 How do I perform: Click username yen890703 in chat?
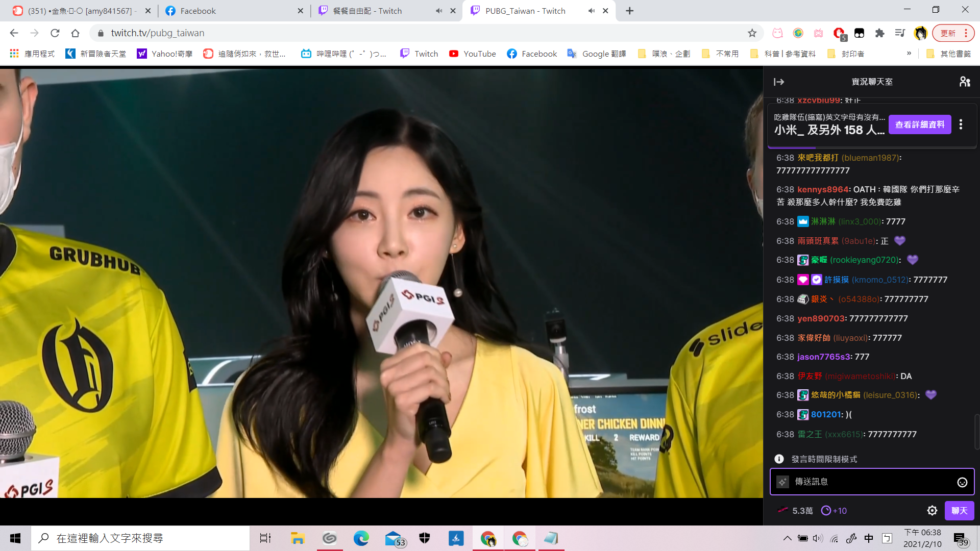click(821, 318)
